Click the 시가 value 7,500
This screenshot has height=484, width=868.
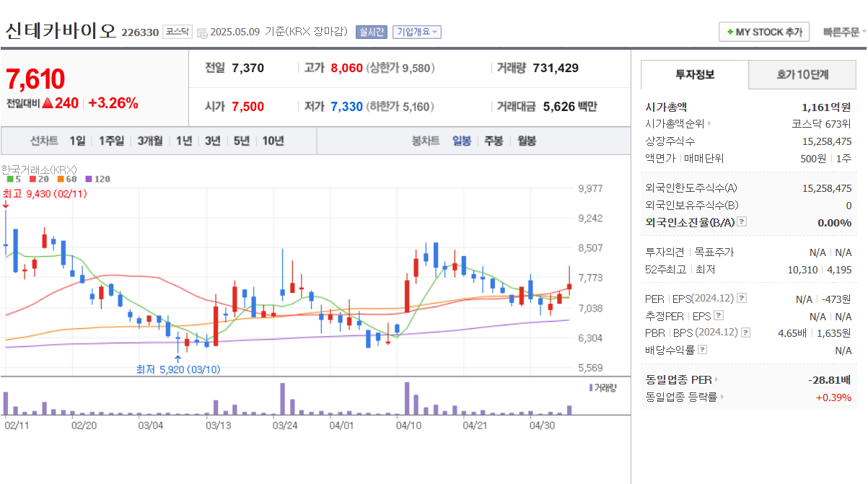coord(248,107)
